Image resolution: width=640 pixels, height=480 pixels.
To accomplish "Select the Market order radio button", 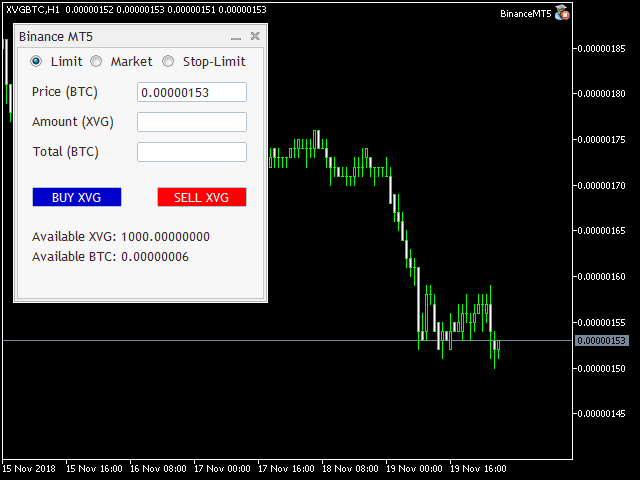I will (x=96, y=62).
